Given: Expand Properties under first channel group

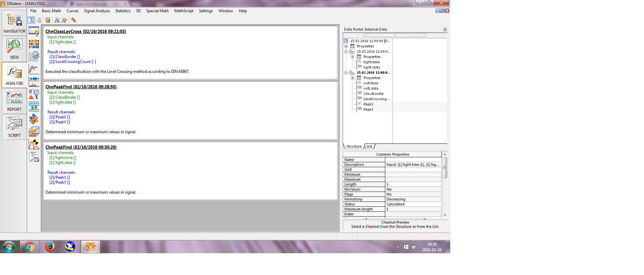Looking at the screenshot, I should [x=352, y=57].
